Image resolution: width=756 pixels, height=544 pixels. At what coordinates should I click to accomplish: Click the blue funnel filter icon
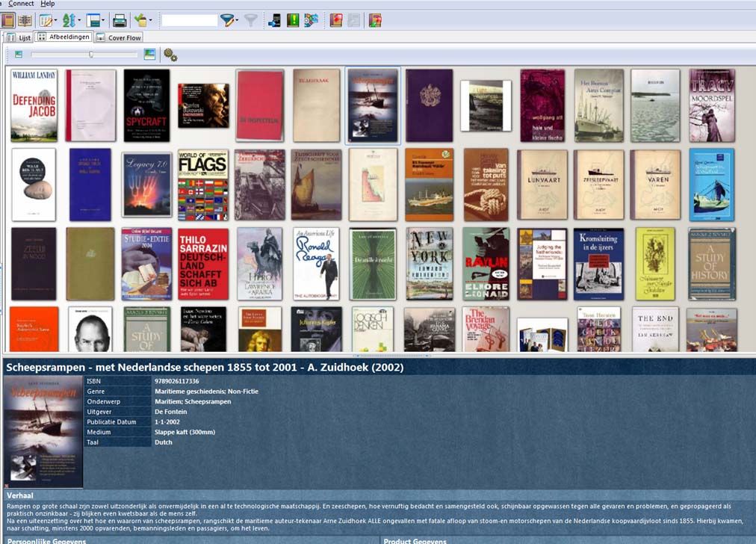click(x=226, y=20)
